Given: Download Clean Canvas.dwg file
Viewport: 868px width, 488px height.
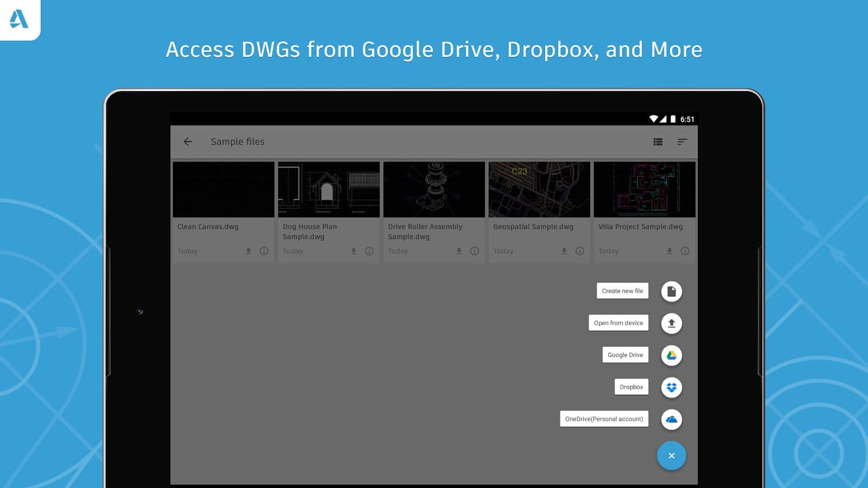Looking at the screenshot, I should (248, 251).
